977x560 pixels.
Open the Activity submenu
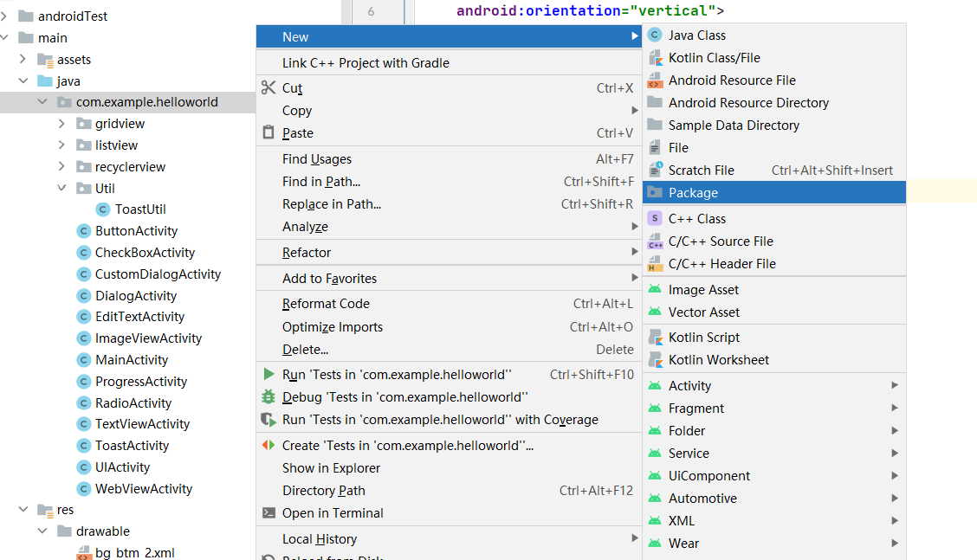point(689,386)
